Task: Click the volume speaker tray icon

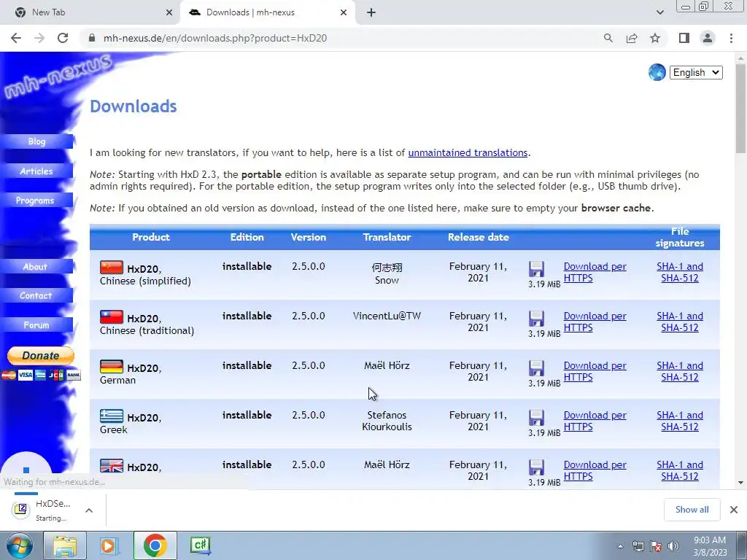Action: coord(673,546)
